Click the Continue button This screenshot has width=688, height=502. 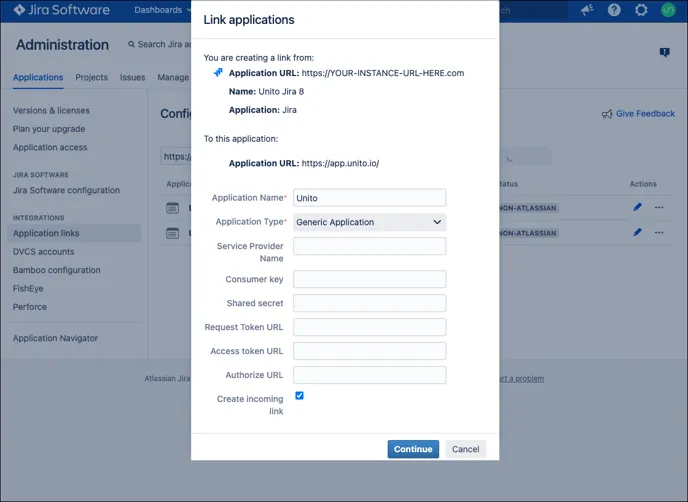pyautogui.click(x=413, y=449)
